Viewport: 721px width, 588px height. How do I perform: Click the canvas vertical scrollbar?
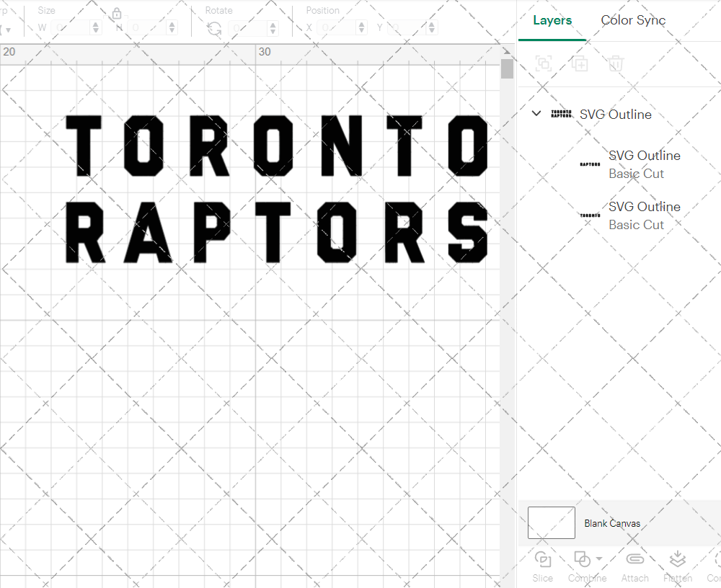[x=508, y=68]
